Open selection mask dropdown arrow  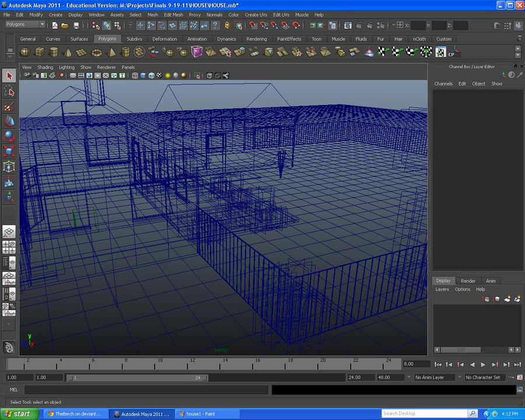tap(130, 26)
